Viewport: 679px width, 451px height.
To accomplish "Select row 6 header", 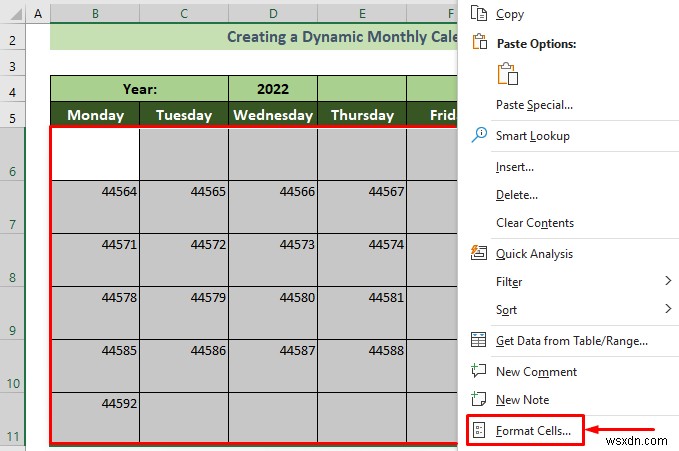I will [x=13, y=154].
